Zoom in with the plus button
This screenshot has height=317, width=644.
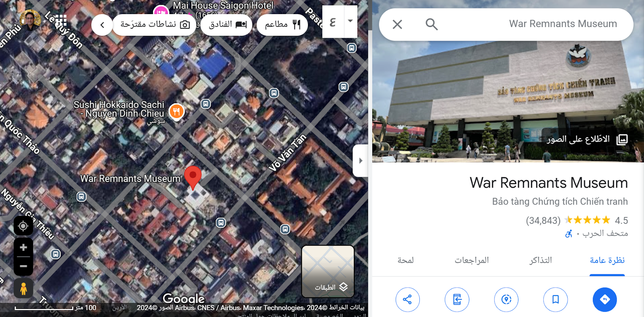point(23,247)
